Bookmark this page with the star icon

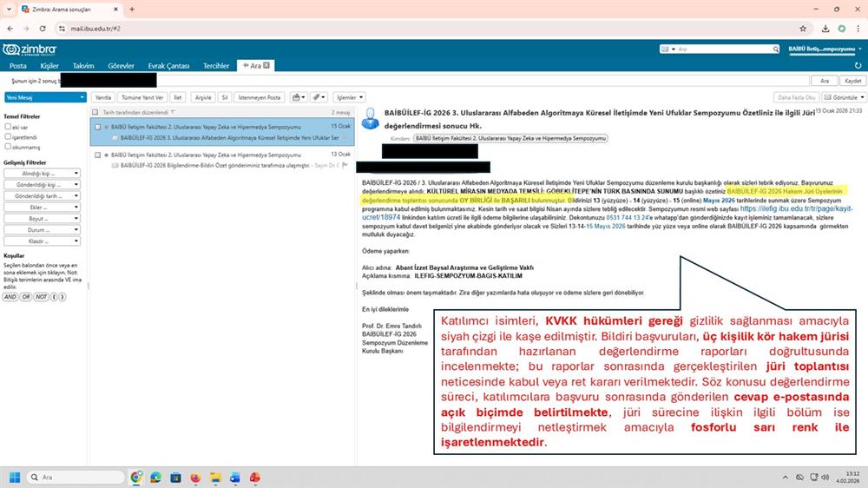click(801, 28)
